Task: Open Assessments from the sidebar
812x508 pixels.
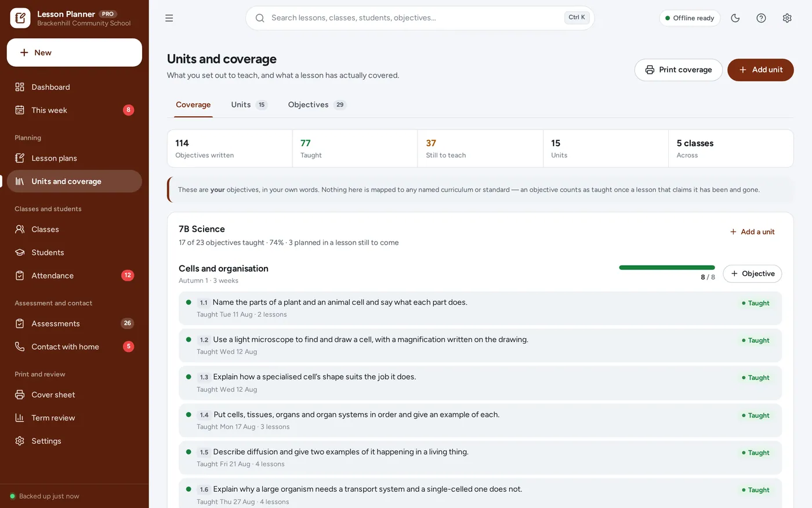Action: (74, 323)
